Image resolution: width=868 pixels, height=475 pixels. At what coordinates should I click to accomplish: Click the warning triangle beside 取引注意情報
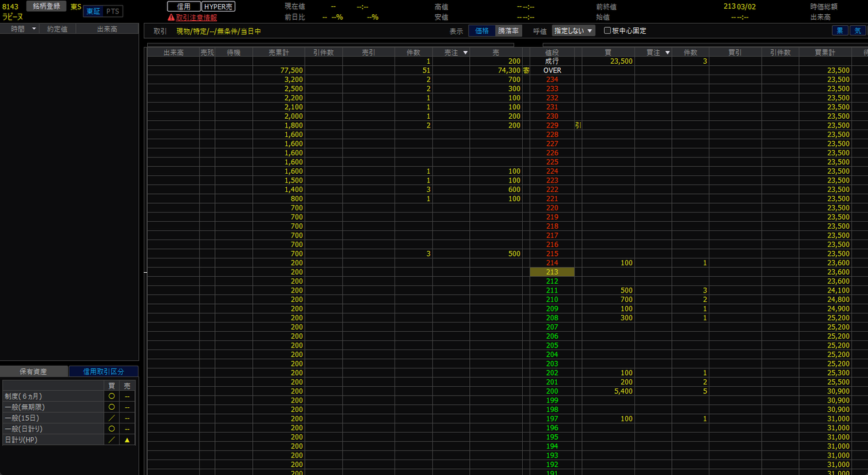click(172, 18)
